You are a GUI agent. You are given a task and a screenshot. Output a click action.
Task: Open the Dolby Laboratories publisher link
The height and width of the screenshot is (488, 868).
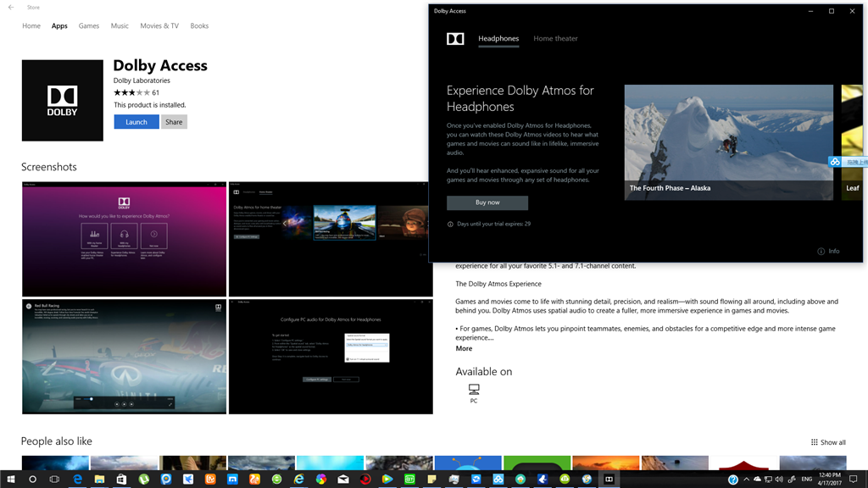(x=142, y=80)
